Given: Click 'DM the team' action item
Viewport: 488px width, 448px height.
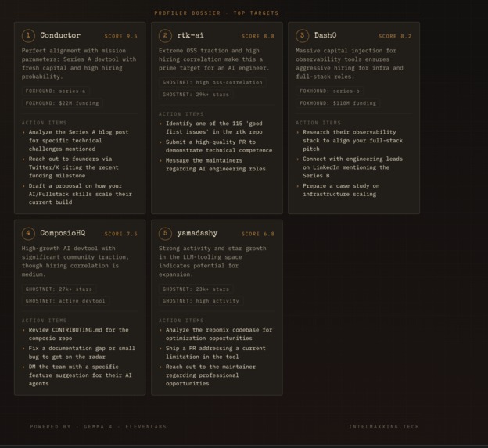Looking at the screenshot, I should [x=81, y=375].
